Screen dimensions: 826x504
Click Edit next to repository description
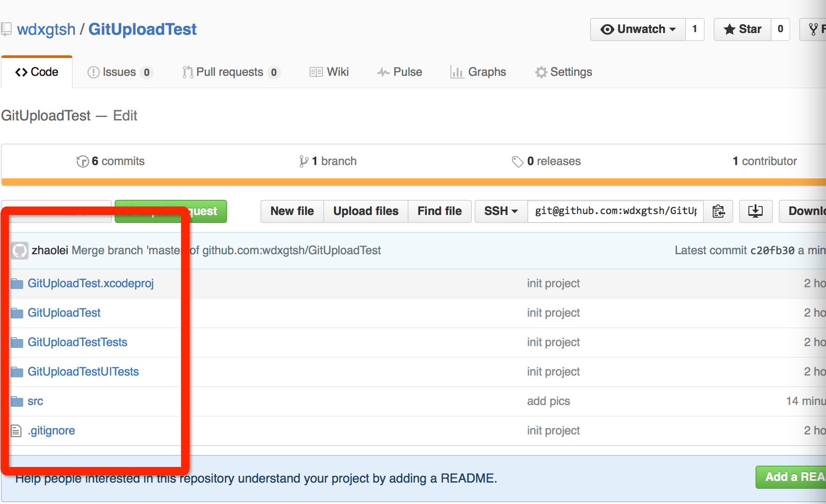point(125,116)
